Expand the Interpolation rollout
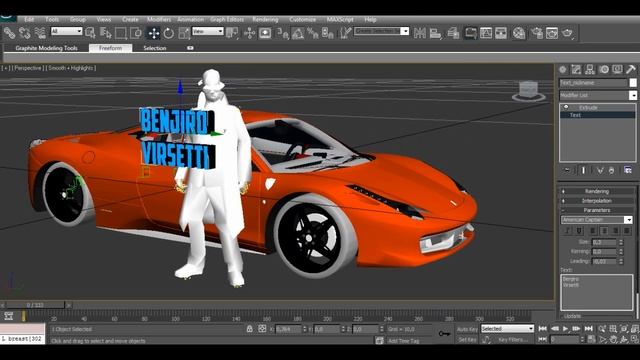The image size is (640, 360). pos(596,200)
